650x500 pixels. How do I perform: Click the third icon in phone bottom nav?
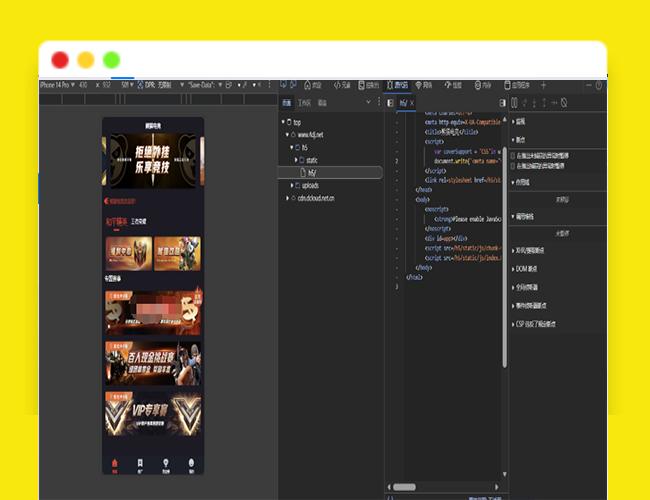pyautogui.click(x=166, y=465)
